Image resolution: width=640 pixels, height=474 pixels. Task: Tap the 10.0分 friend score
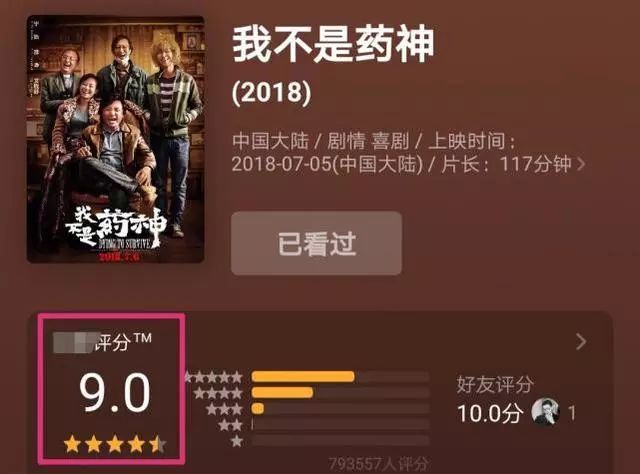[490, 413]
